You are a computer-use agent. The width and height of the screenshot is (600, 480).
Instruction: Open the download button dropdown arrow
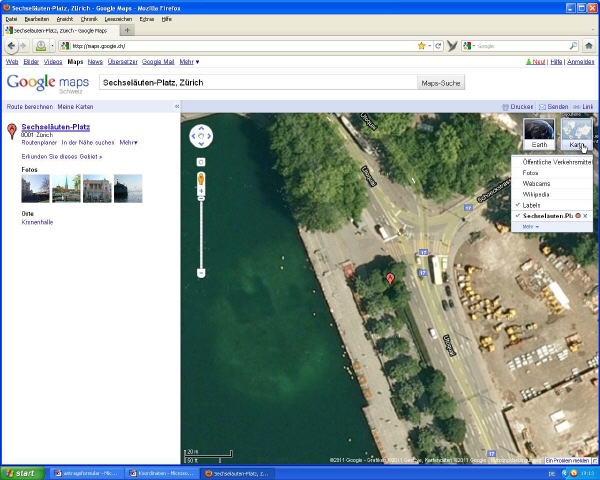click(x=52, y=46)
